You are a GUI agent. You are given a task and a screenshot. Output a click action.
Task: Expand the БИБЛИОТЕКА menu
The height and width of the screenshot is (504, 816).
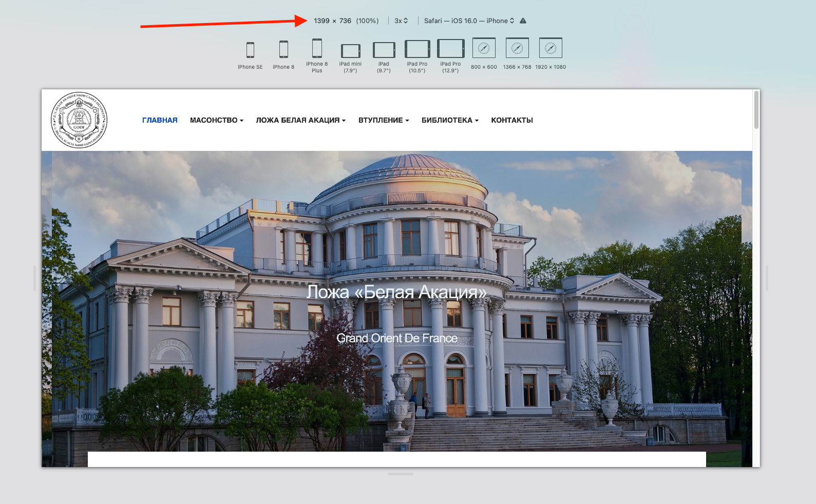coord(450,120)
